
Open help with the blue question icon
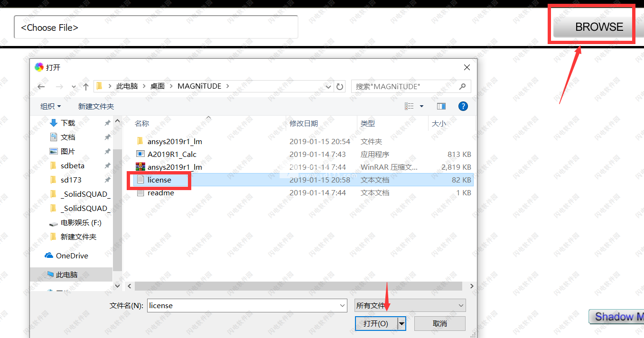point(463,106)
